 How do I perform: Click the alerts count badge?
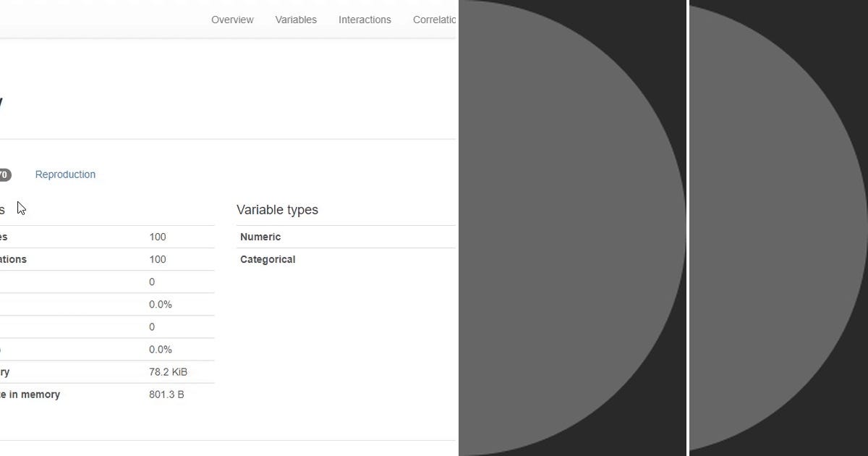pyautogui.click(x=5, y=174)
